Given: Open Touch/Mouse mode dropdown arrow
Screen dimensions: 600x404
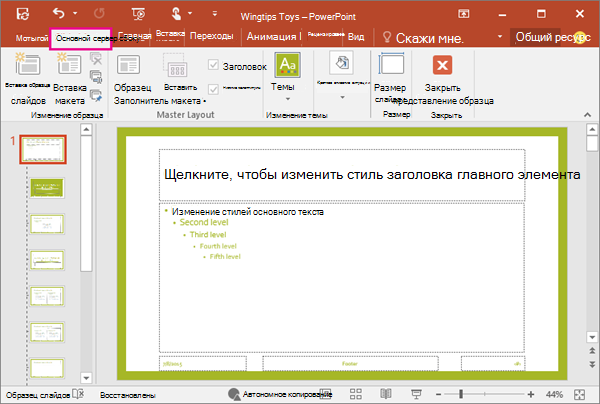Looking at the screenshot, I should tap(190, 13).
